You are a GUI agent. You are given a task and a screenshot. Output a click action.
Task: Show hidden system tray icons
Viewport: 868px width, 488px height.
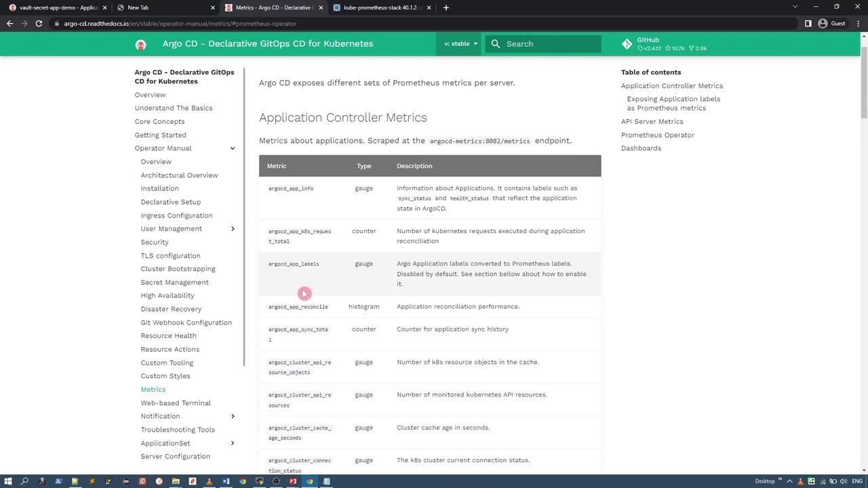coord(790,481)
